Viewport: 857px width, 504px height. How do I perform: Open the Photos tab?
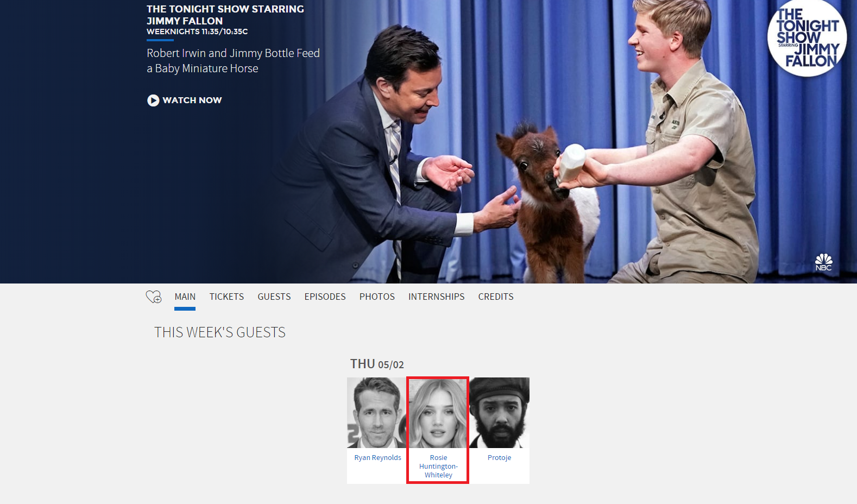[x=377, y=297]
